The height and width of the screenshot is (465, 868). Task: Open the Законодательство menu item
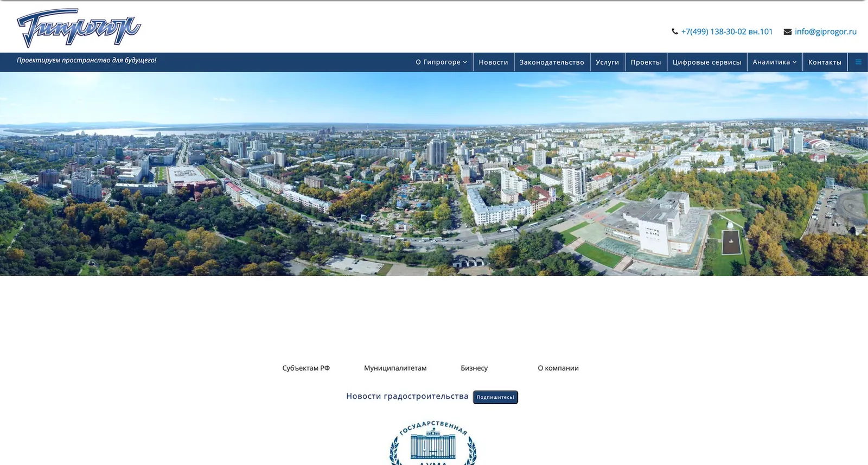pyautogui.click(x=552, y=62)
